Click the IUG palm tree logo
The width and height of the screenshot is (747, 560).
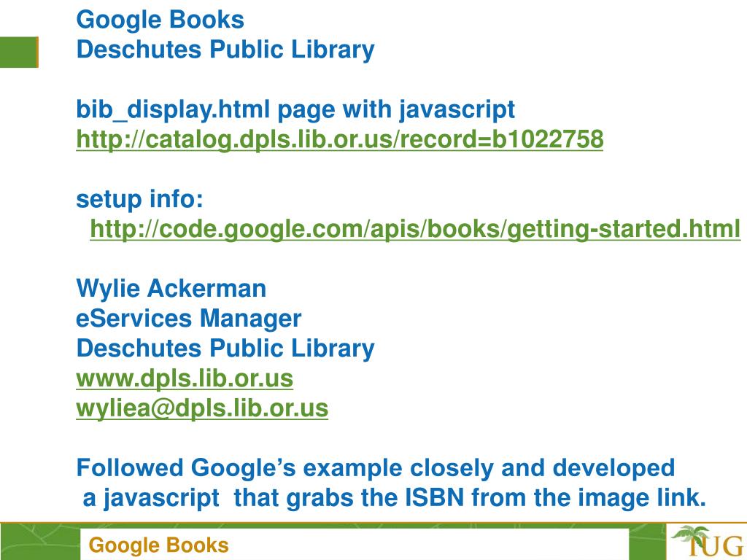point(707,542)
